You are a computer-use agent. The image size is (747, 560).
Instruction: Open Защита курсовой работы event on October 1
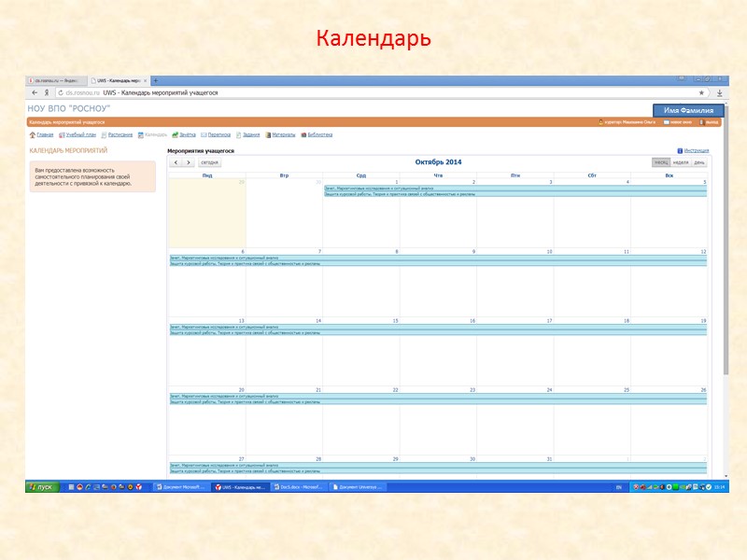pos(515,194)
